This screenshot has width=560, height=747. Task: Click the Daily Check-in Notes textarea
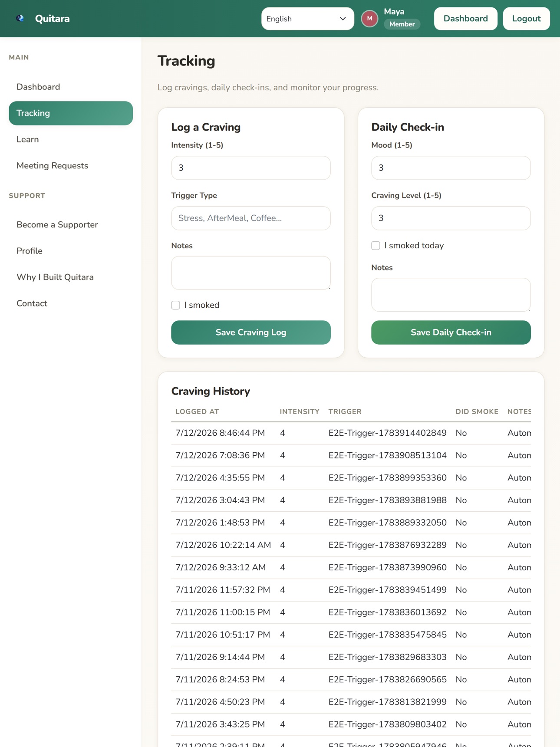tap(451, 295)
